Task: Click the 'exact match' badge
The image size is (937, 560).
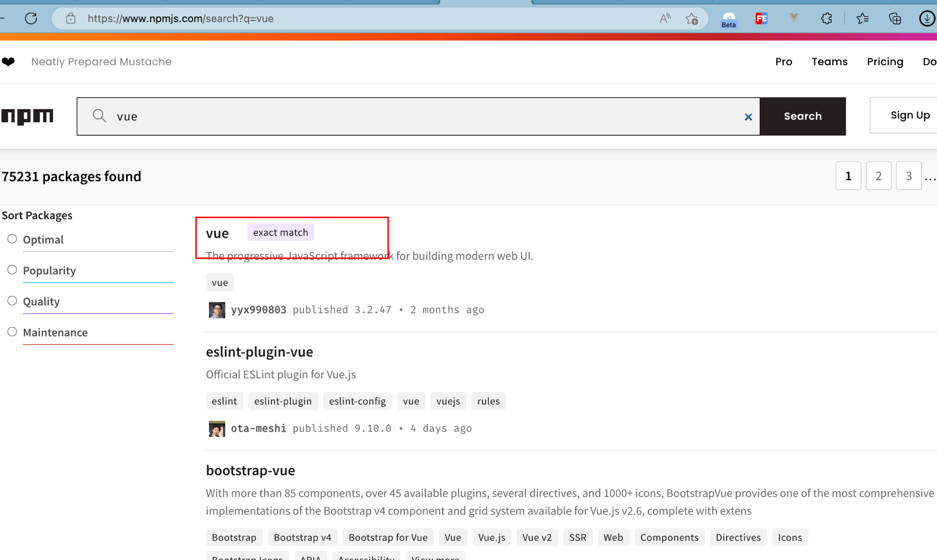Action: pos(281,233)
